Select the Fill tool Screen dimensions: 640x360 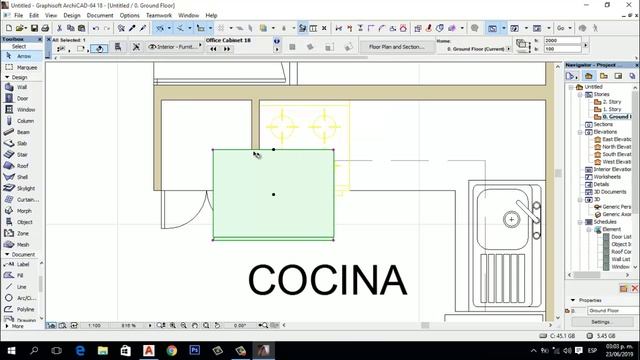19,276
